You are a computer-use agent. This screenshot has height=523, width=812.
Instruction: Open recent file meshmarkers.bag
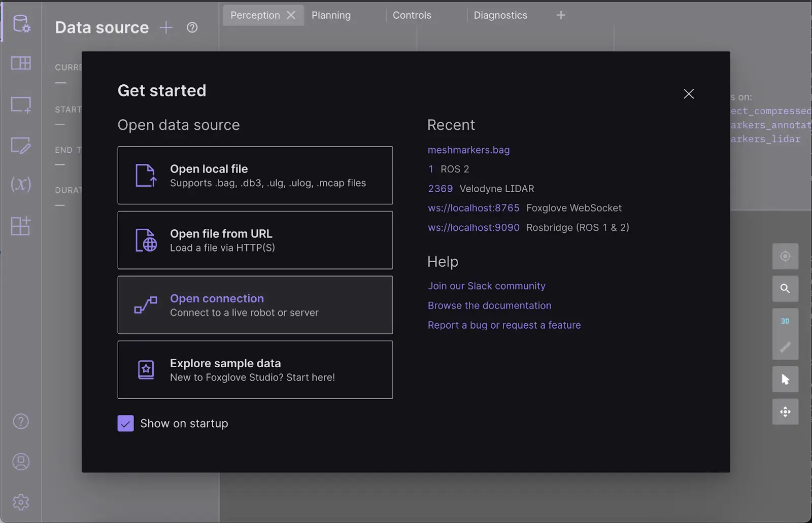click(x=468, y=150)
